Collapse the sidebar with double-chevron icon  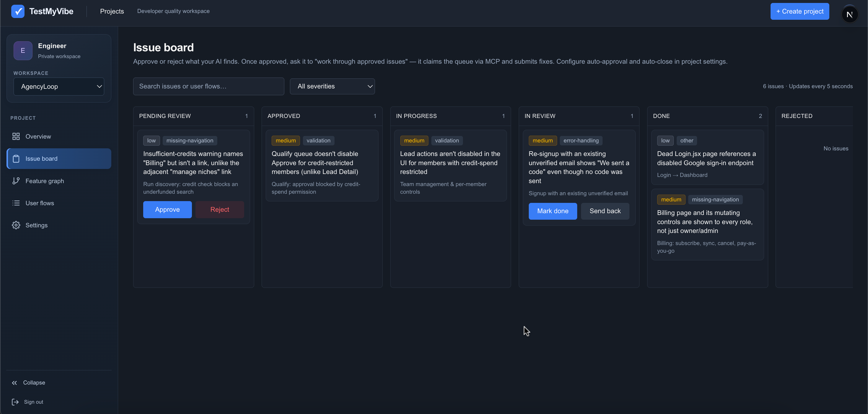(x=14, y=383)
